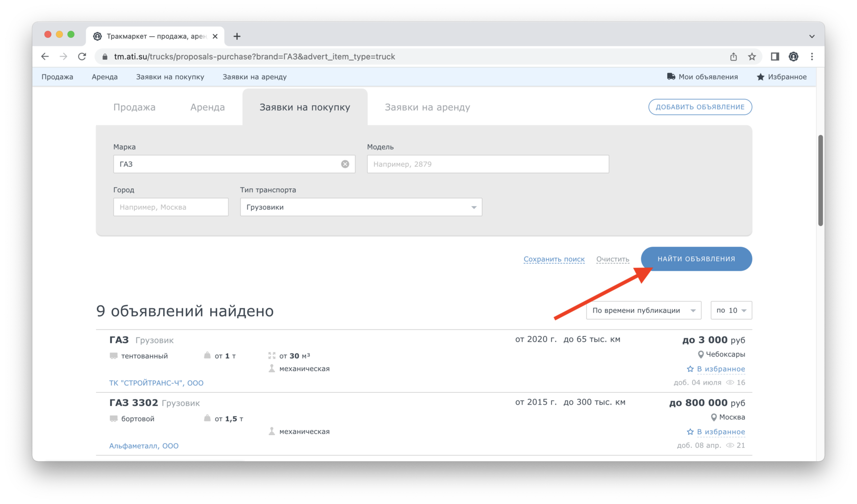This screenshot has height=504, width=857.
Task: Clear the ГАЗ value in Марка field
Action: pos(345,164)
